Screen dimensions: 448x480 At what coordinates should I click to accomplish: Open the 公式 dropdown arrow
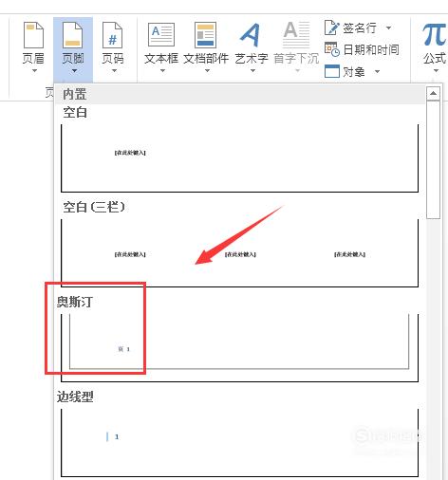pos(436,70)
